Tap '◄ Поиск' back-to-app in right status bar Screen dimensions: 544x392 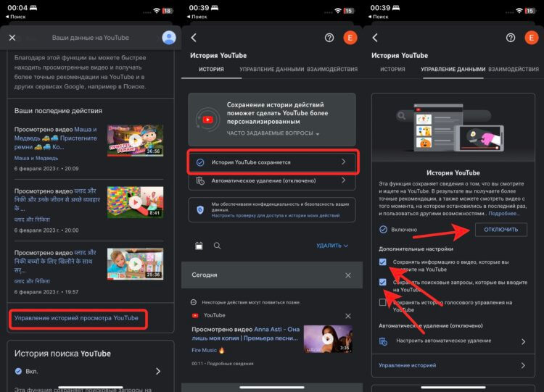378,17
